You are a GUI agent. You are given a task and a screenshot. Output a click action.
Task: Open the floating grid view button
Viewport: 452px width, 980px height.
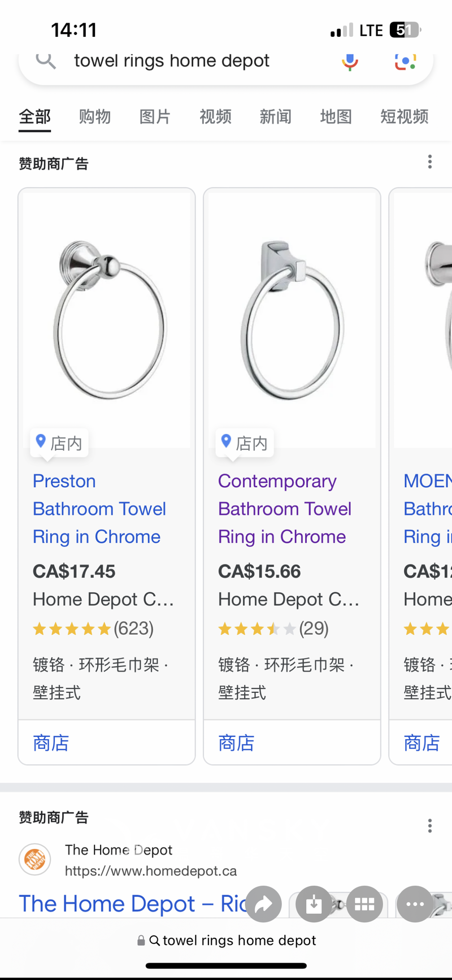point(364,904)
